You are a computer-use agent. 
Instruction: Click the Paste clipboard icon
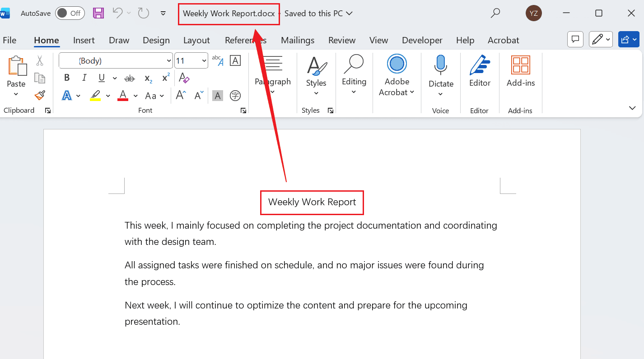[x=17, y=66]
